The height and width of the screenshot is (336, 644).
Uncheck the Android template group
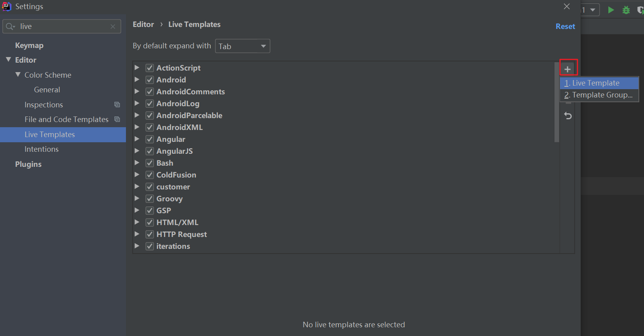(150, 80)
